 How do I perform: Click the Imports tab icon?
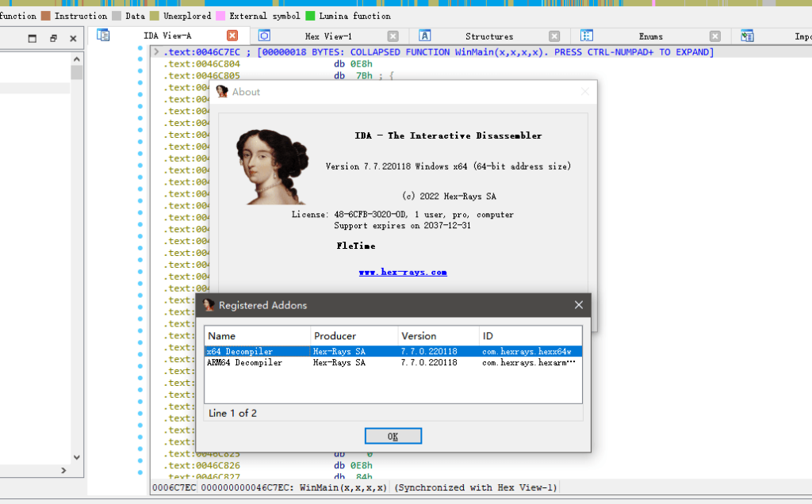click(x=747, y=36)
